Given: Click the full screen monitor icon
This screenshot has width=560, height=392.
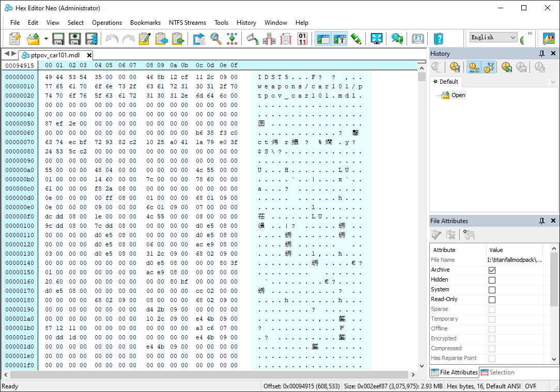Looking at the screenshot, I should 377,39.
